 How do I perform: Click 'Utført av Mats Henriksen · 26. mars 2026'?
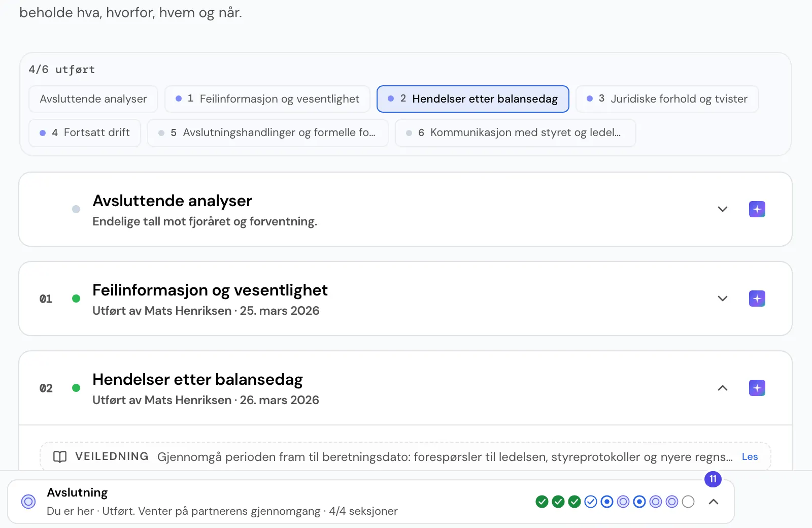pos(206,400)
